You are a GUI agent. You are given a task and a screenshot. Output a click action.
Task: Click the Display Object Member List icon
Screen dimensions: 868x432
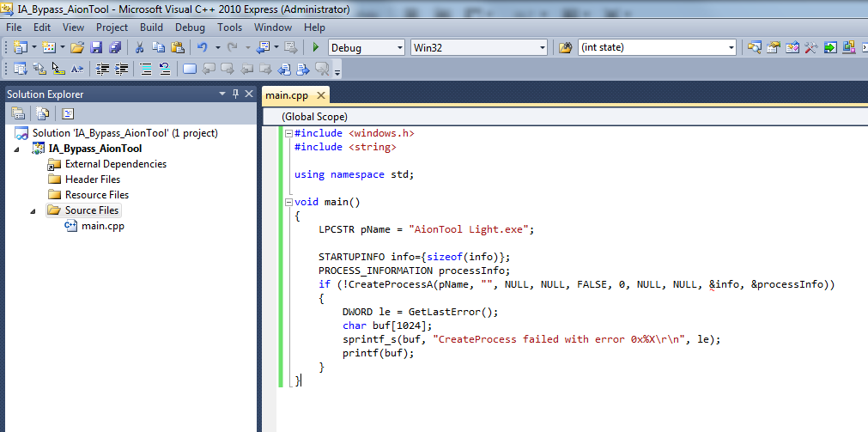[21, 70]
